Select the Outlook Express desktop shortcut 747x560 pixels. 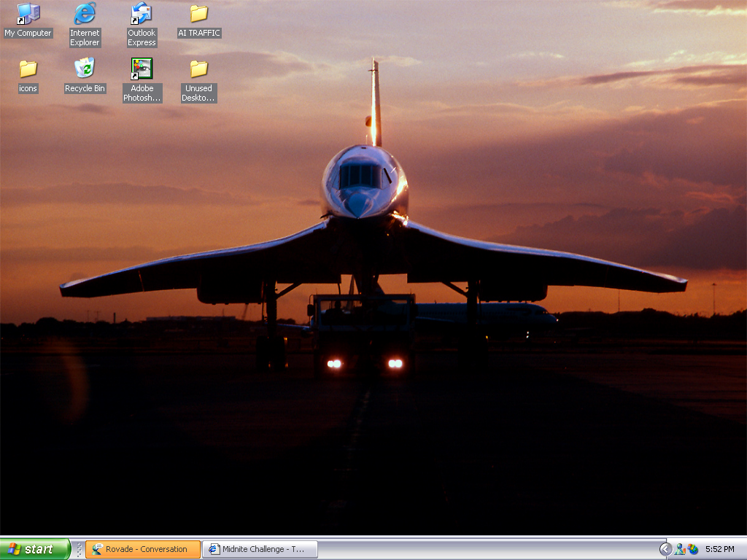click(x=142, y=13)
